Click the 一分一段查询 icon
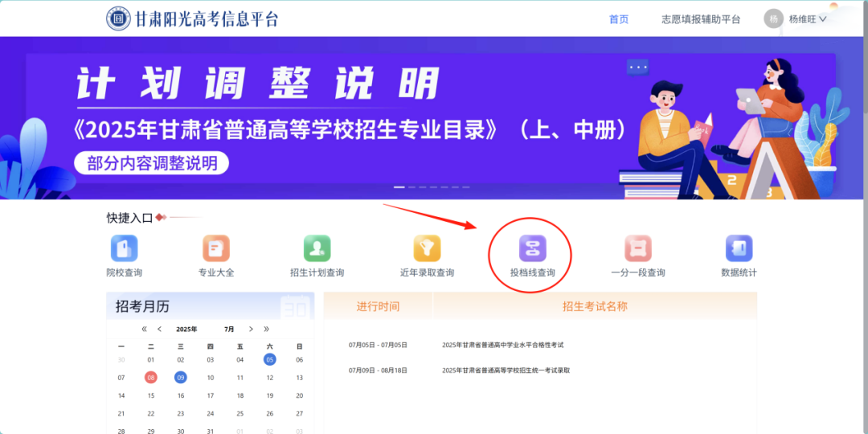The height and width of the screenshot is (434, 868). click(x=637, y=248)
